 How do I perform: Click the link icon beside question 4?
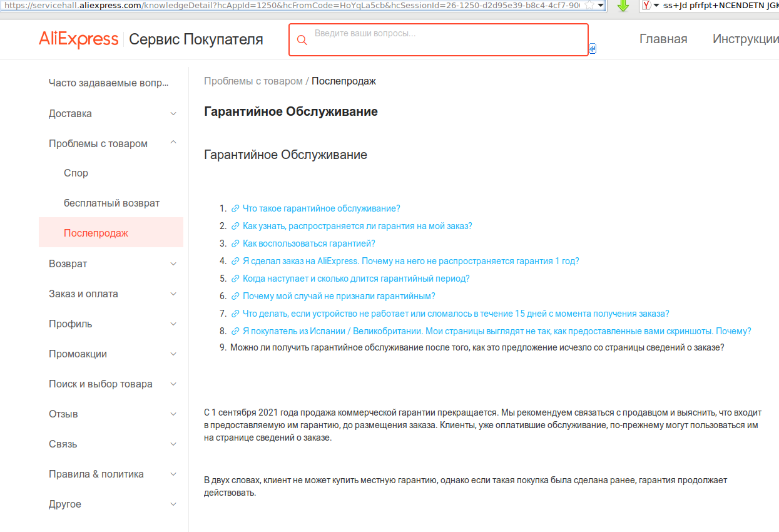pyautogui.click(x=235, y=261)
